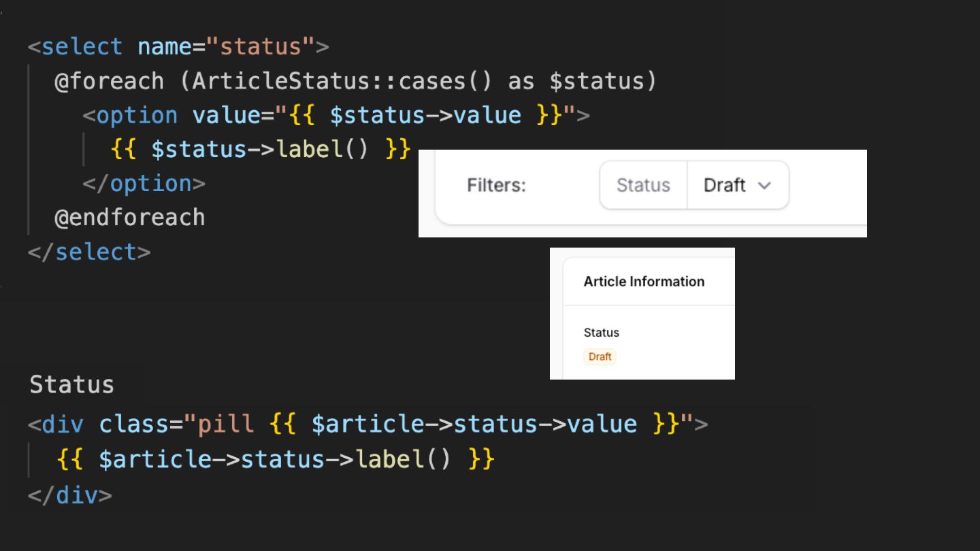Screen dimensions: 980x551
Task: Click the Filters: label
Action: tap(496, 185)
